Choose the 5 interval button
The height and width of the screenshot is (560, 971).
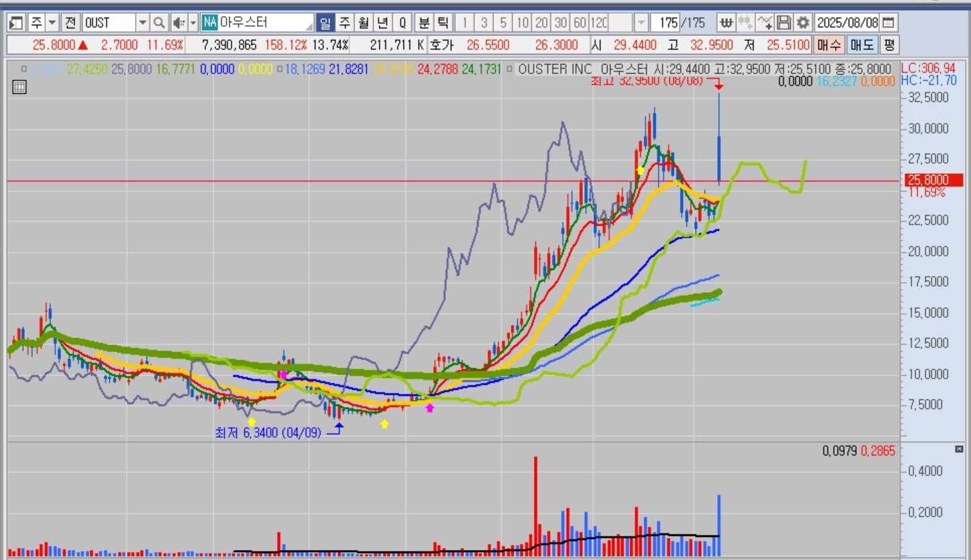coord(504,23)
